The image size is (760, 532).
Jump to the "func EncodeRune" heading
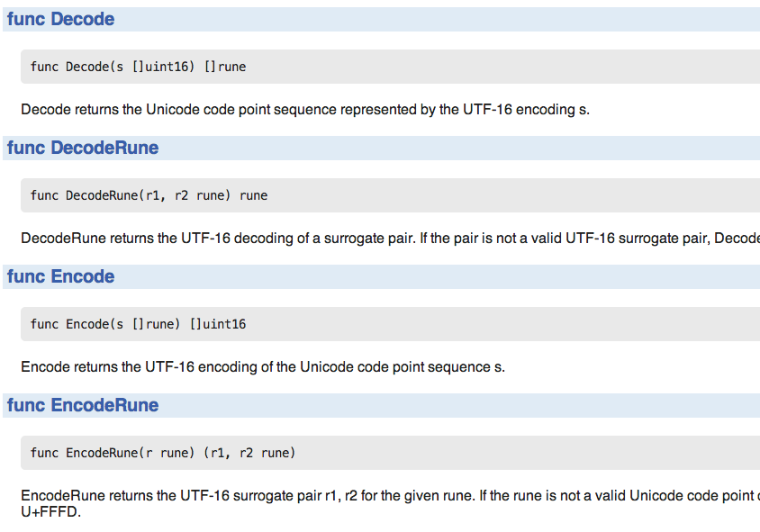pyautogui.click(x=83, y=405)
